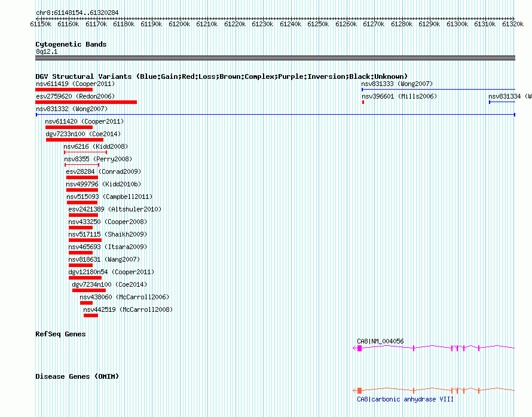Select the red bar under esv2759620
Image resolution: width=532 pixels, height=417 pixels.
pyautogui.click(x=86, y=102)
